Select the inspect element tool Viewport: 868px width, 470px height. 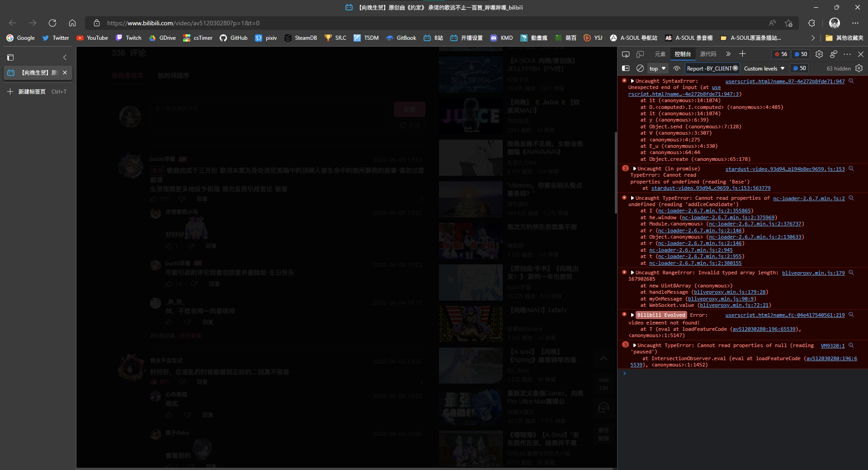pyautogui.click(x=626, y=54)
